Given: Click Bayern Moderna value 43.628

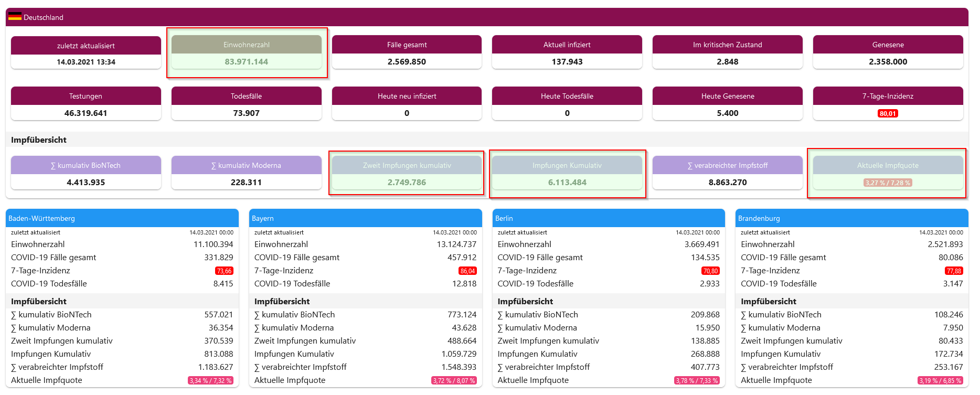Looking at the screenshot, I should pyautogui.click(x=464, y=328).
